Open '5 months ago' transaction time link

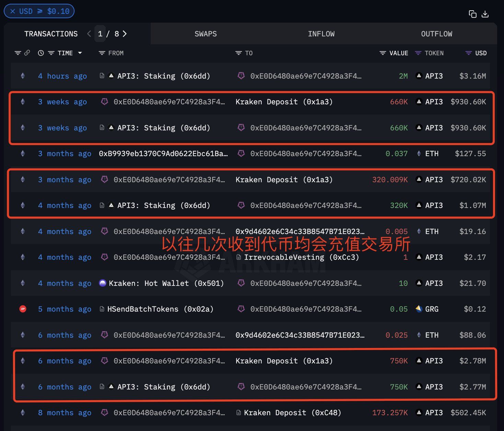[65, 309]
